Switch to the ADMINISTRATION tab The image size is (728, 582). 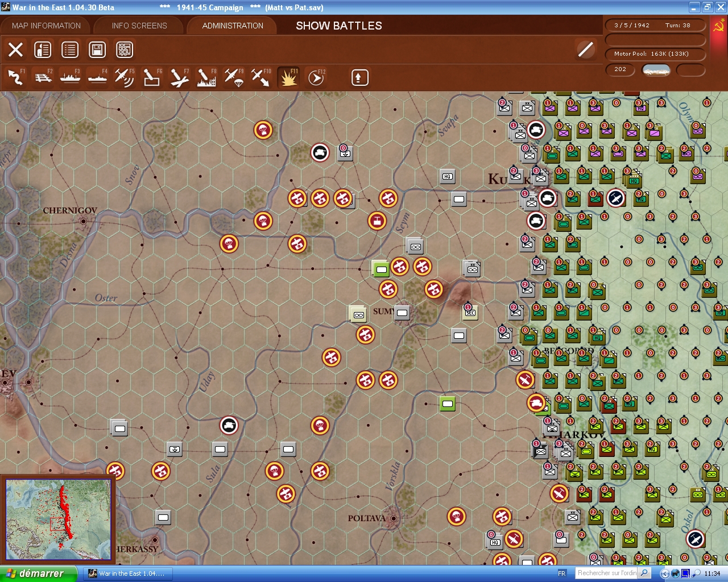(x=233, y=26)
